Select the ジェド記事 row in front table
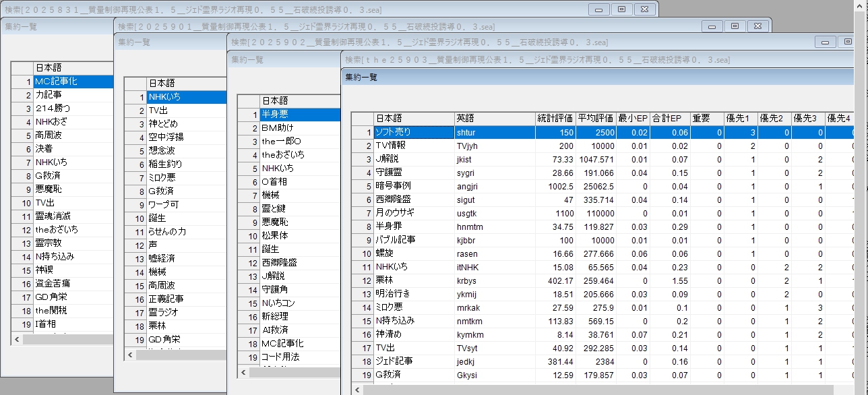868x395 pixels. (x=413, y=361)
